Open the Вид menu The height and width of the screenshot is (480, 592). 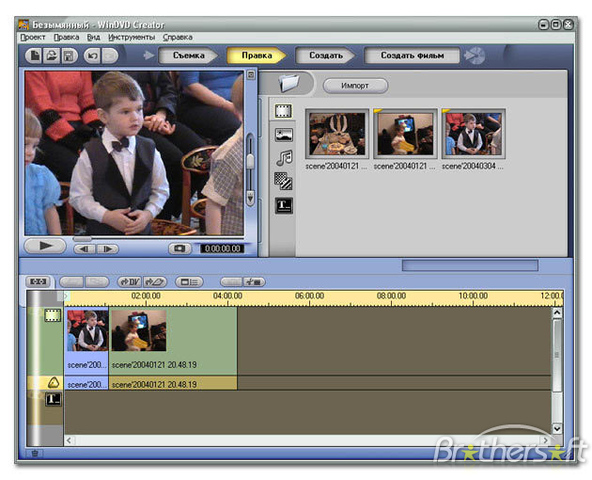point(93,37)
